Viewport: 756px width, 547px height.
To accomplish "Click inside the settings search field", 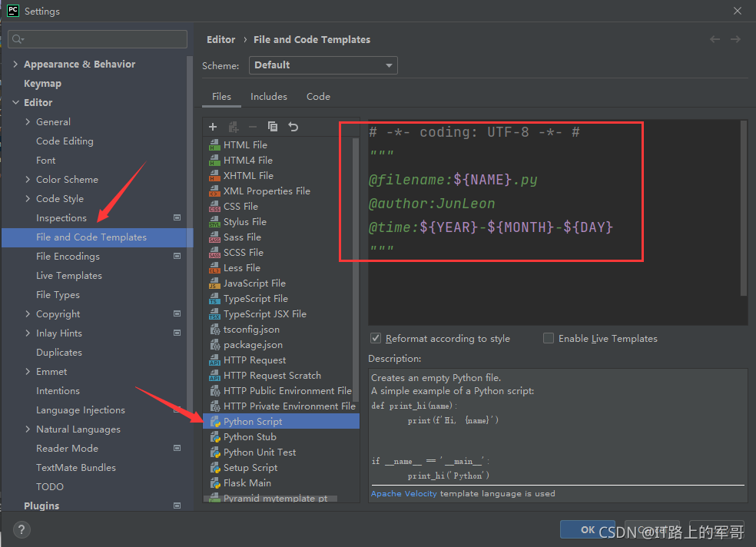I will pos(98,39).
